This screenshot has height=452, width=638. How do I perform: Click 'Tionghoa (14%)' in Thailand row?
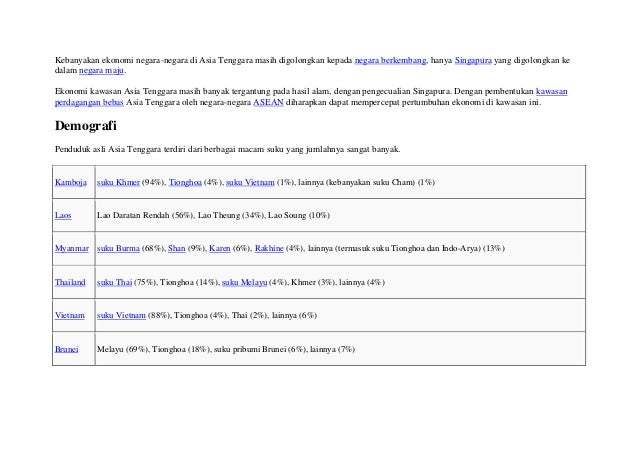pyautogui.click(x=189, y=282)
